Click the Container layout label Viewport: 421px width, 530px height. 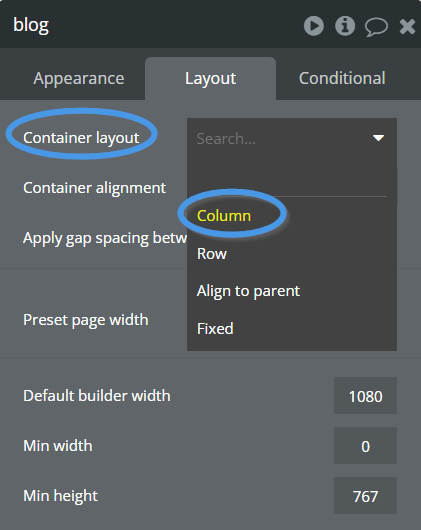point(81,138)
